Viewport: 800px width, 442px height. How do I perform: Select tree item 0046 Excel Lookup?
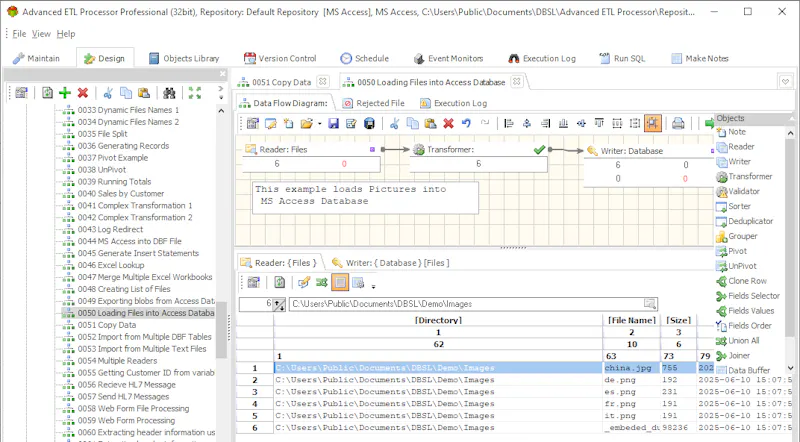[x=111, y=265]
